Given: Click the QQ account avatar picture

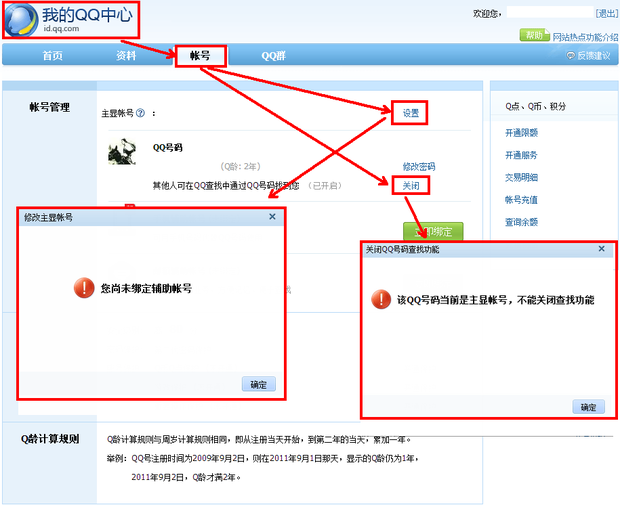Looking at the screenshot, I should click(123, 153).
